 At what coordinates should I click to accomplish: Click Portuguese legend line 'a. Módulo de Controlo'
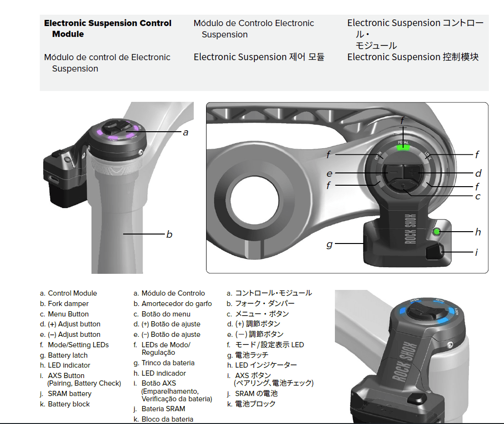point(169,293)
